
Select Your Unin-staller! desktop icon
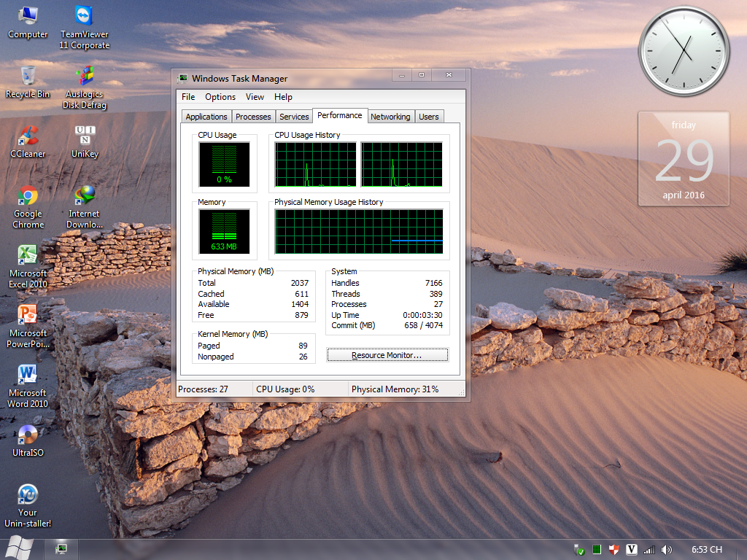point(28,506)
